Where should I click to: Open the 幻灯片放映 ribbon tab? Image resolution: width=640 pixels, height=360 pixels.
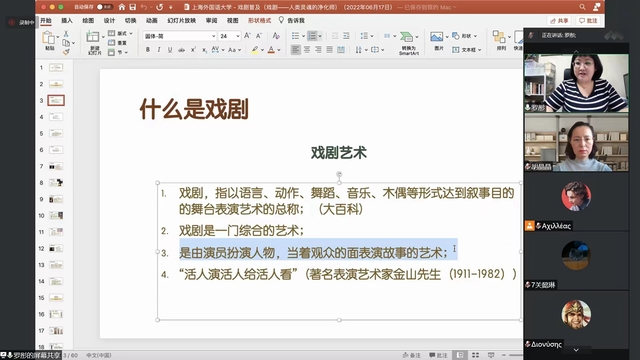(181, 20)
